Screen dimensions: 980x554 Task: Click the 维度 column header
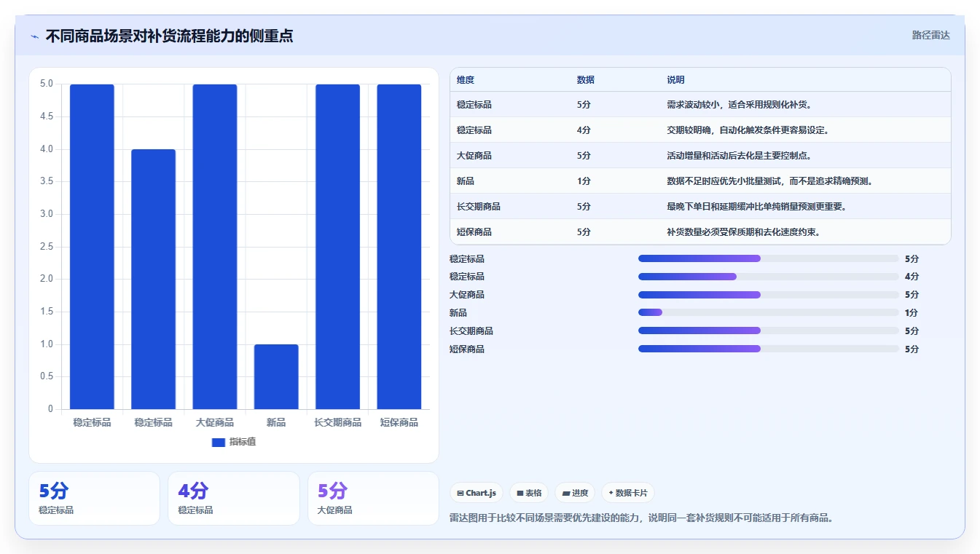coord(466,80)
